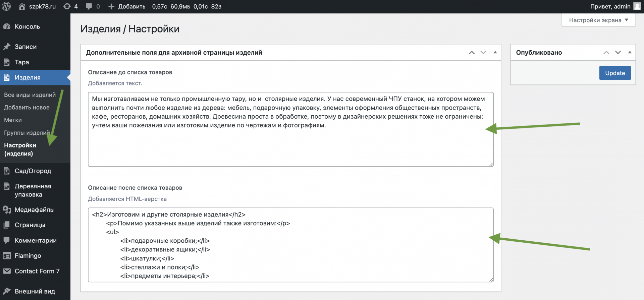Click Привет, admin account link

(610, 6)
